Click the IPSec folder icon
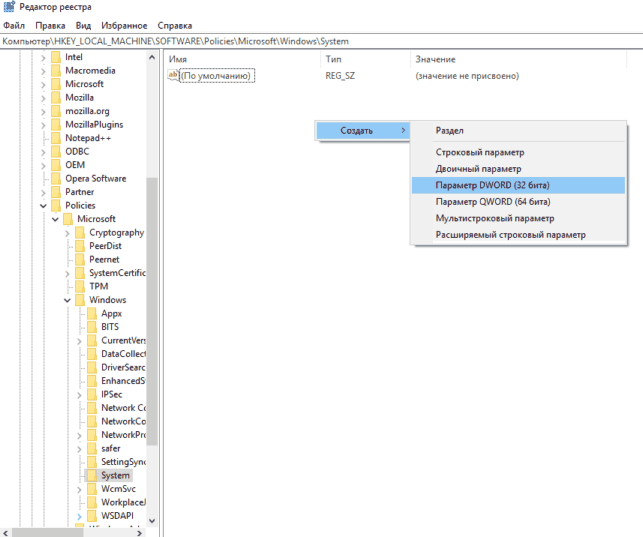 click(92, 394)
